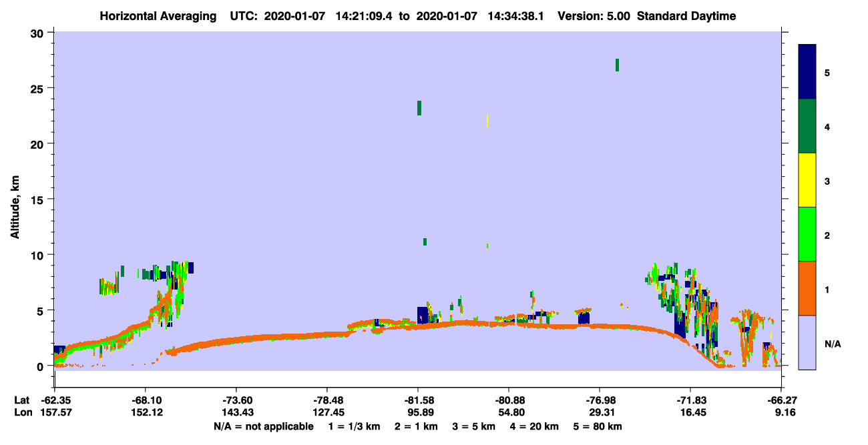Image resolution: width=868 pixels, height=445 pixels.
Task: Click the yellow colorbar segment labeled 3
Action: coord(807,180)
